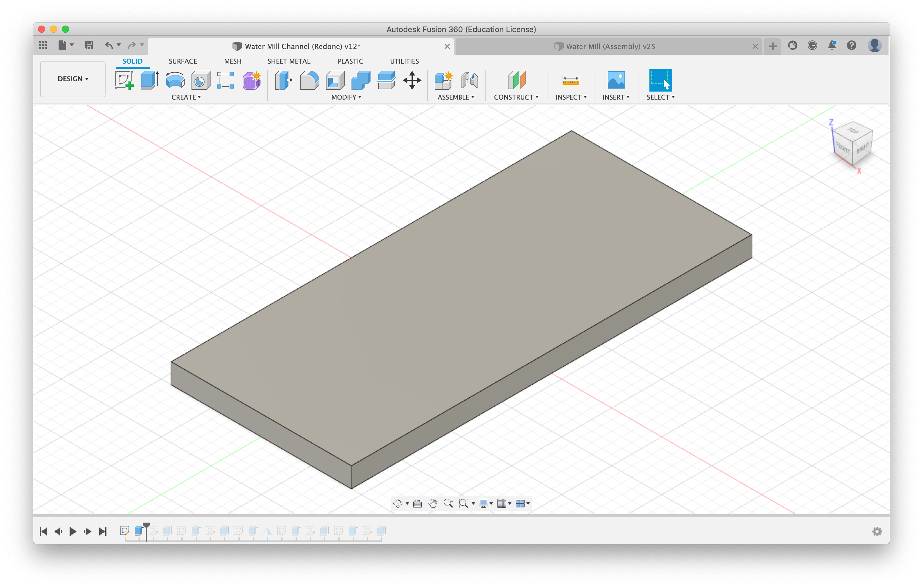This screenshot has width=923, height=588.
Task: Click the Extrude tool icon
Action: point(150,80)
